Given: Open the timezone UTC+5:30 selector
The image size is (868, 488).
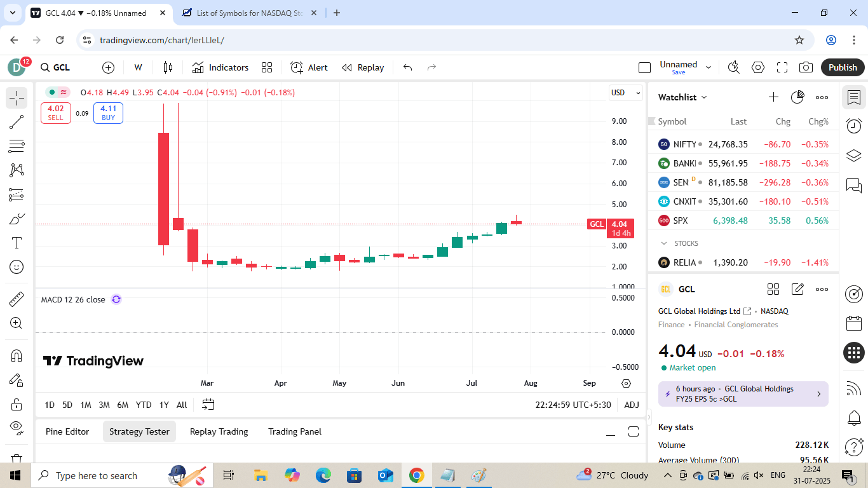Looking at the screenshot, I should [x=573, y=405].
